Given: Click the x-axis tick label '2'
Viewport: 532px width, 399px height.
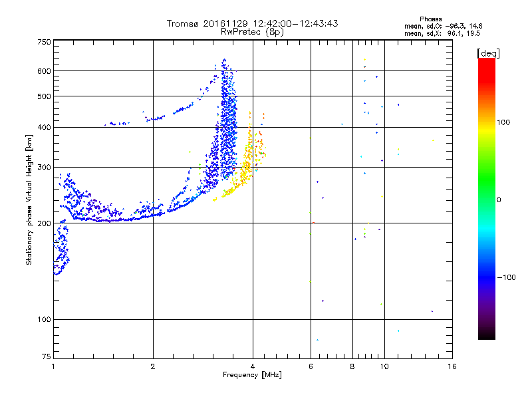Looking at the screenshot, I should coord(153,366).
